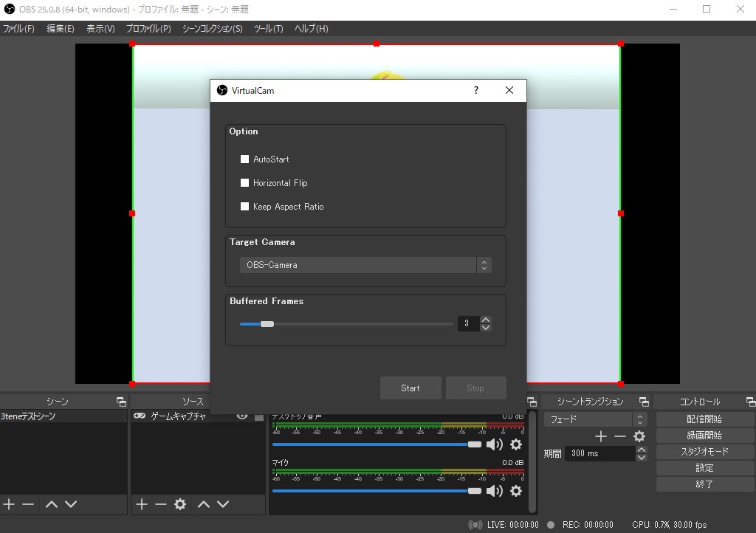Click the REC status dot icon
The height and width of the screenshot is (533, 756).
(551, 525)
